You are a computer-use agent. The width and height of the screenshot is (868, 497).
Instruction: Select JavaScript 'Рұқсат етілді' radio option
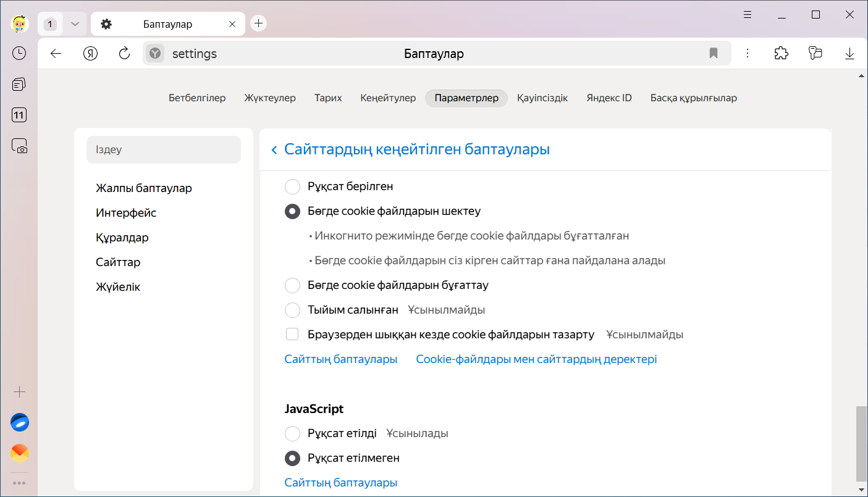click(x=292, y=433)
